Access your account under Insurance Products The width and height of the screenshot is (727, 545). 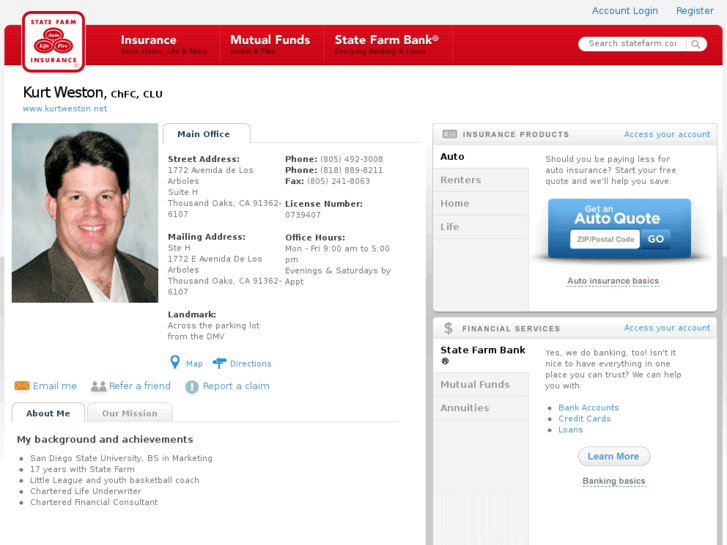point(667,134)
